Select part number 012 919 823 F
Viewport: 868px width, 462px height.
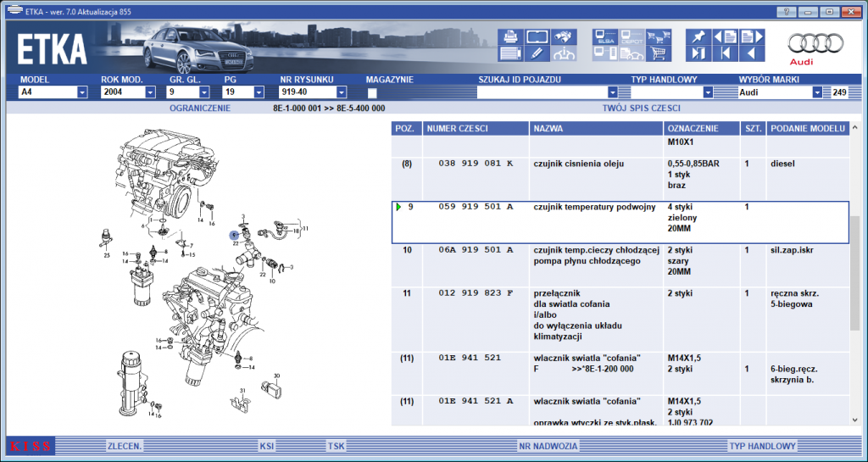tap(476, 293)
